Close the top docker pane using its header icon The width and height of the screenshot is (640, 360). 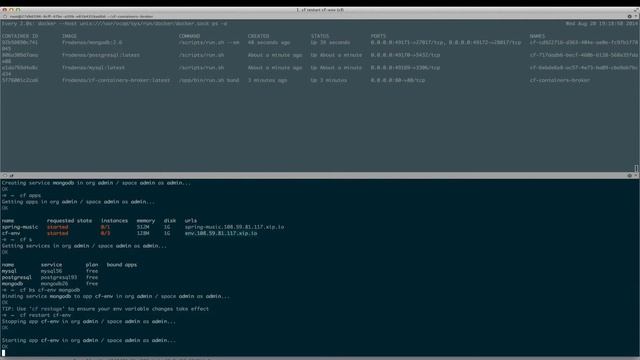pos(5,16)
